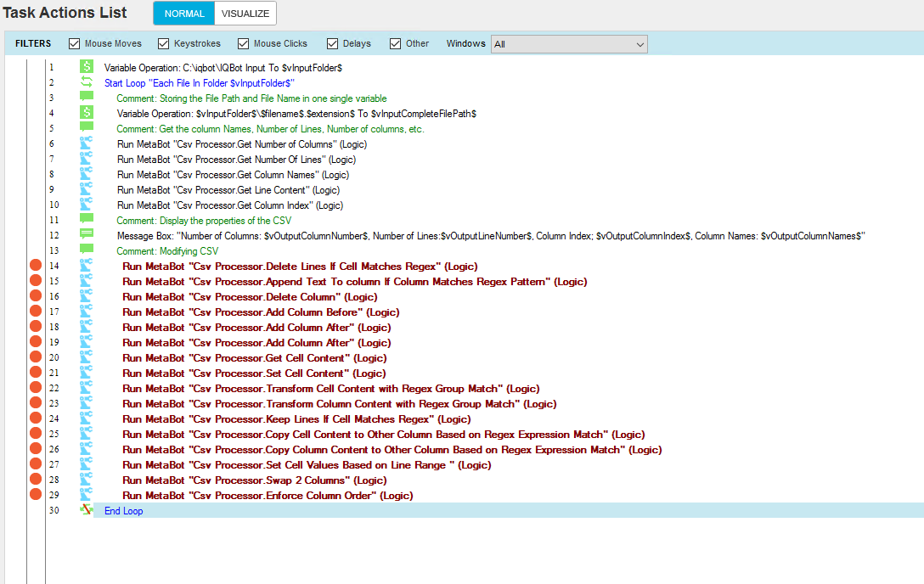Select the Get Number Of Lines MetaBot line
This screenshot has width=924, height=584.
tap(236, 160)
